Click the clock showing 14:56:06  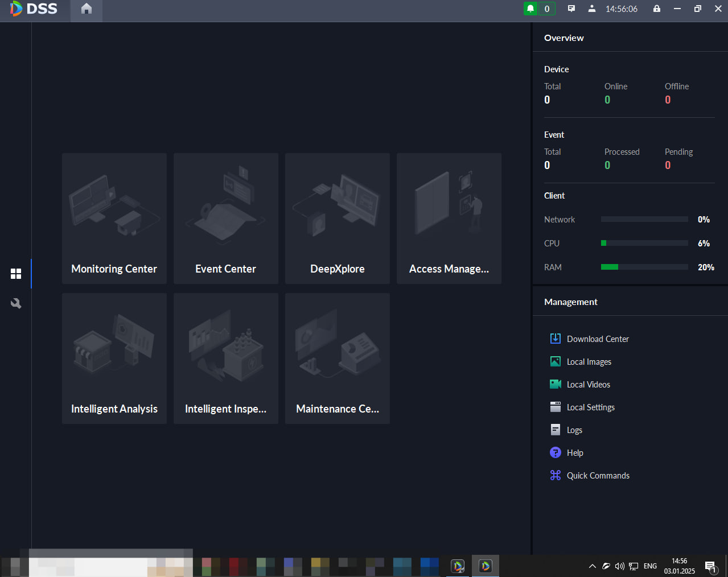622,9
